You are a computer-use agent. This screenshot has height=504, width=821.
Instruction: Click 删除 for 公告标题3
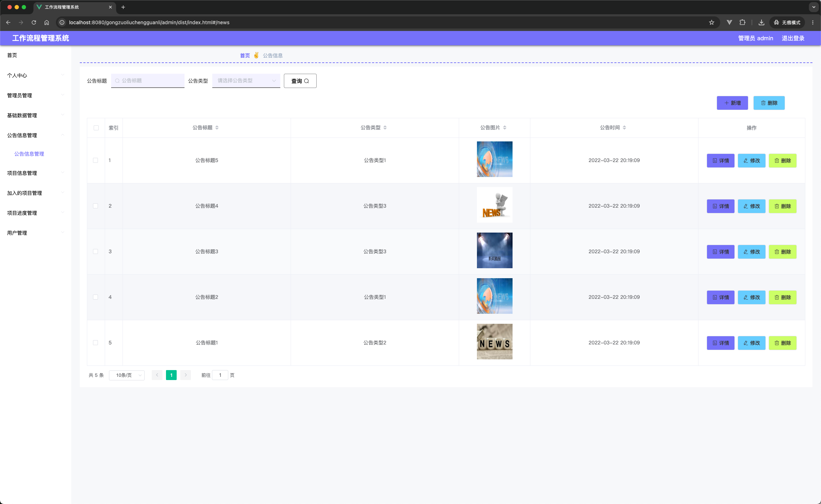click(783, 252)
